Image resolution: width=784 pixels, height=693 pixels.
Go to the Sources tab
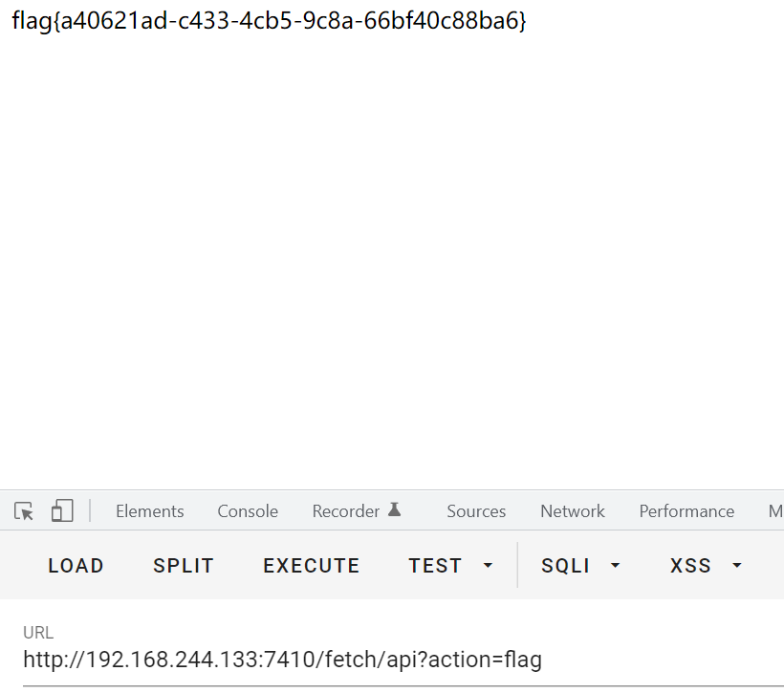click(476, 511)
